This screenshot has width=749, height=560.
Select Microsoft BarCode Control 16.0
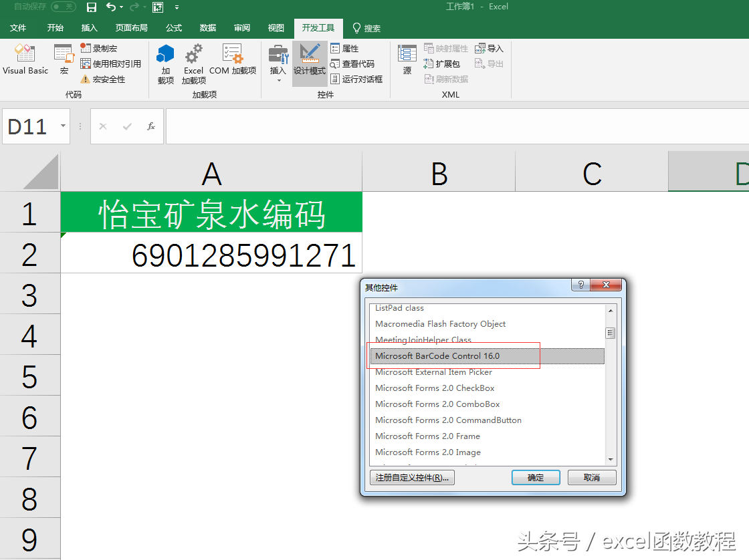pos(487,356)
